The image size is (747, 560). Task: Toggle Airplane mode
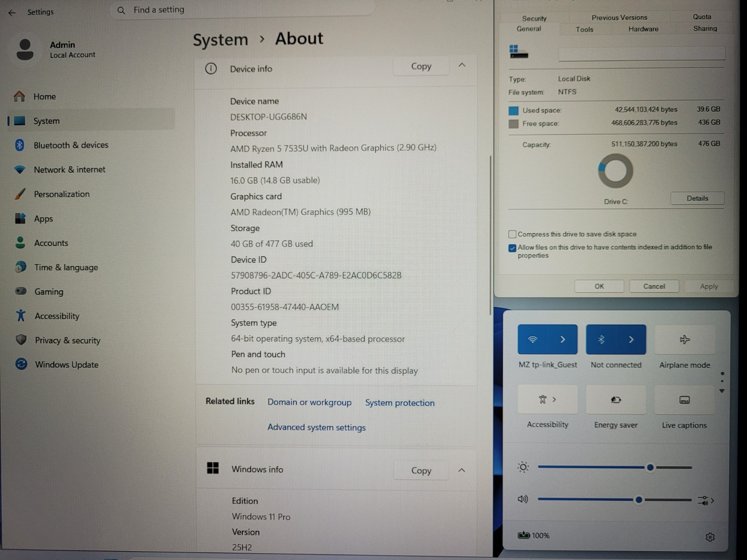pyautogui.click(x=684, y=339)
